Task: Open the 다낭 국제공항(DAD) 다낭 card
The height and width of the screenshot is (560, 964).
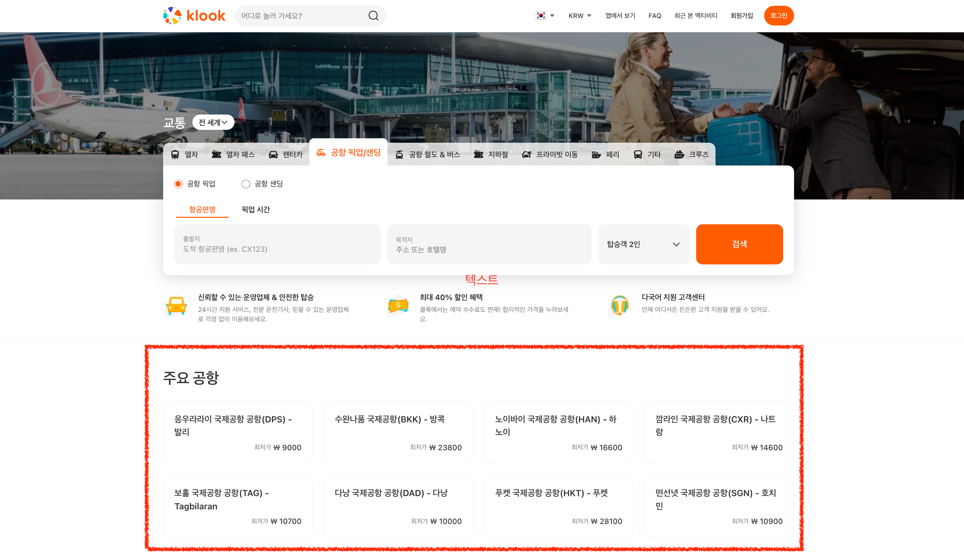Action: coord(398,506)
